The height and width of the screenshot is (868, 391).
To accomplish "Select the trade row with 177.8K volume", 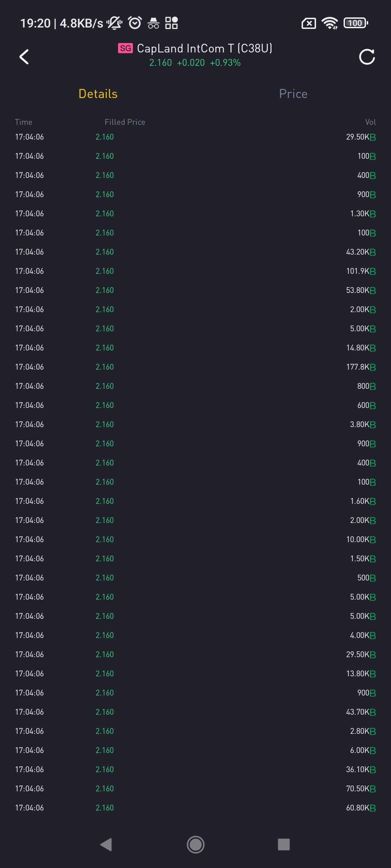I will pyautogui.click(x=195, y=367).
